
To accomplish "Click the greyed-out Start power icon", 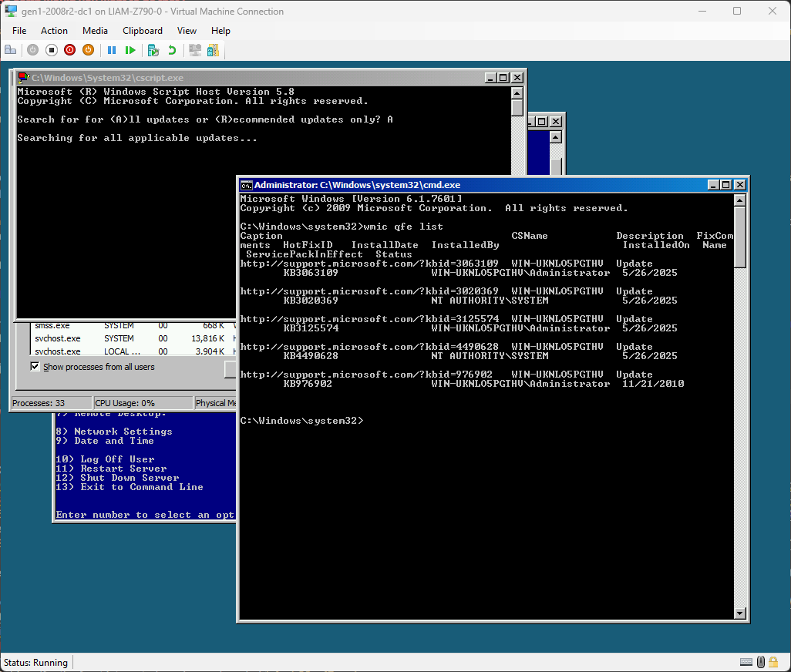I will click(x=33, y=50).
